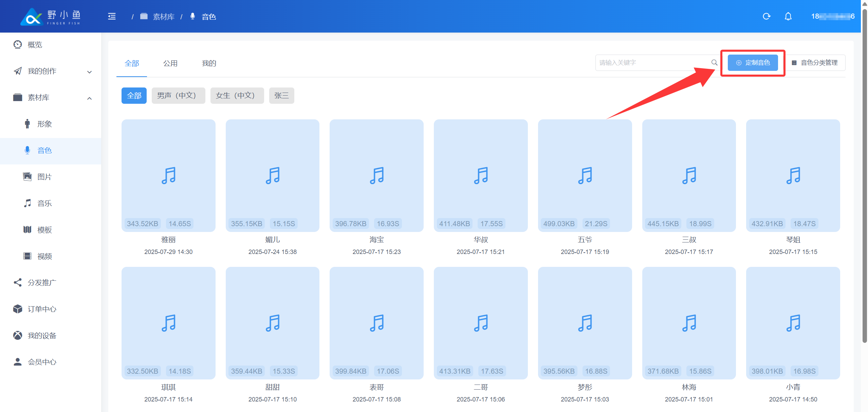Open 分发推广 distribution section
868x412 pixels.
pyautogui.click(x=42, y=283)
